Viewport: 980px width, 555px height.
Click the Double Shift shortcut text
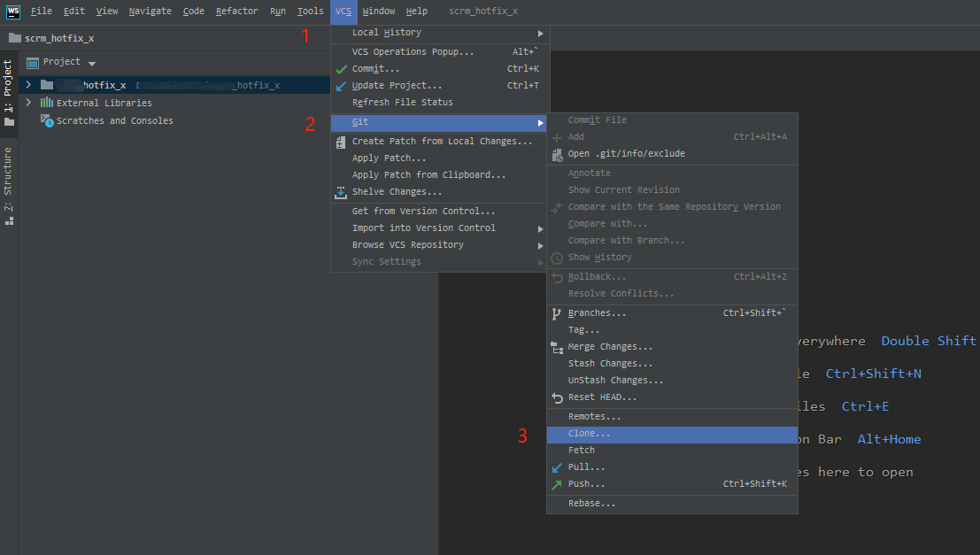click(929, 342)
